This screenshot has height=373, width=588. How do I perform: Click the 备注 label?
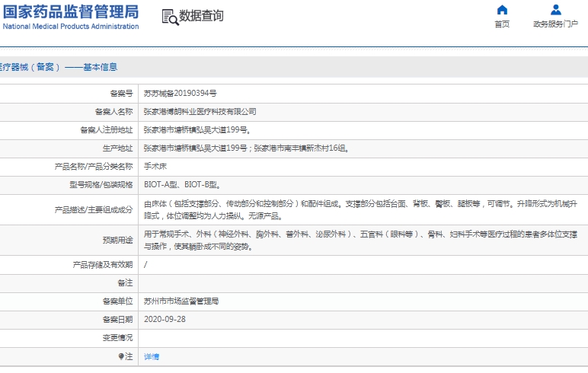[125, 283]
